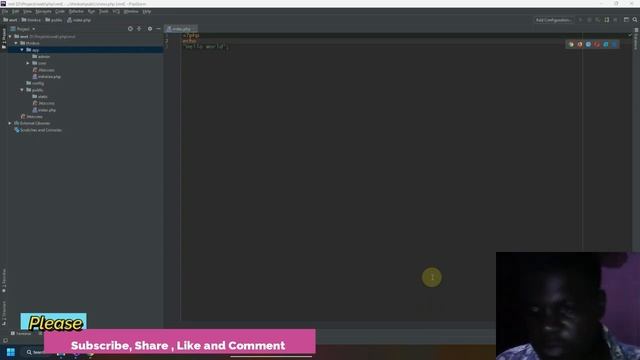
Task: Open in Internet Explorer icon in editor
Action: tap(606, 44)
